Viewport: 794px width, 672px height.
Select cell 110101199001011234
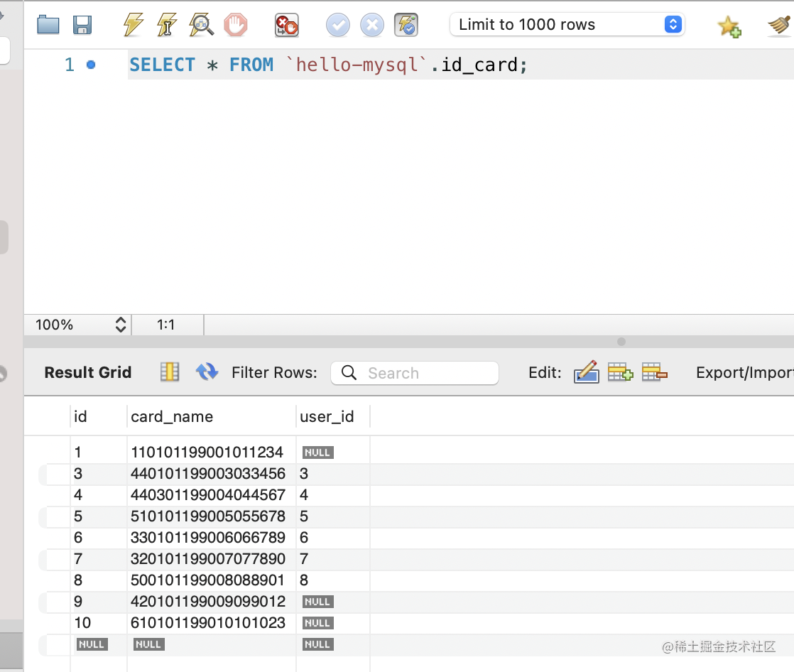[x=211, y=452]
